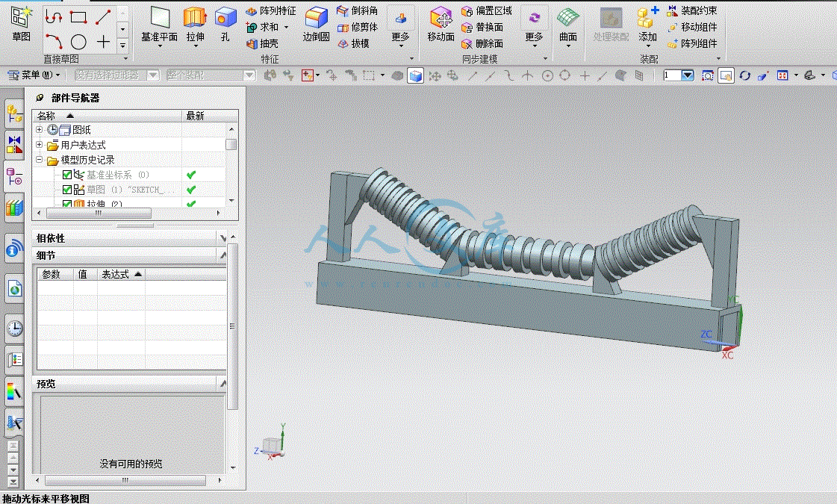Sort the navigator by the 名称 column
Screen dimensions: 837x504
point(107,115)
